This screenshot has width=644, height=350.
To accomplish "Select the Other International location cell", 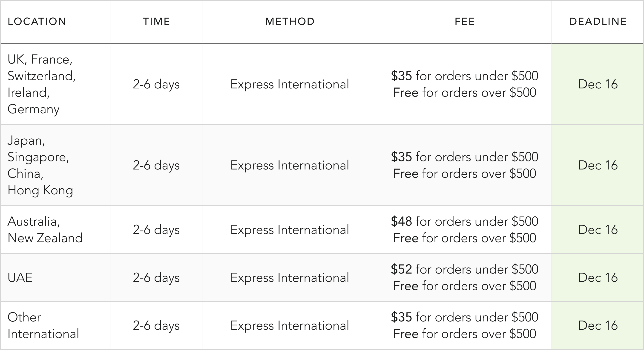I will (43, 325).
